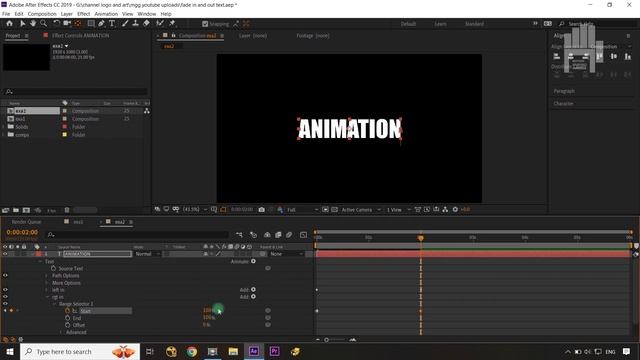The width and height of the screenshot is (640, 360).
Task: Click the red label swatch of ANIMATION layer
Action: [38, 254]
